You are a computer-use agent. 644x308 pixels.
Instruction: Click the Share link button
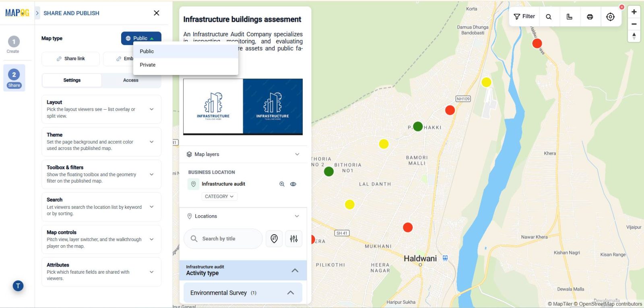click(70, 59)
